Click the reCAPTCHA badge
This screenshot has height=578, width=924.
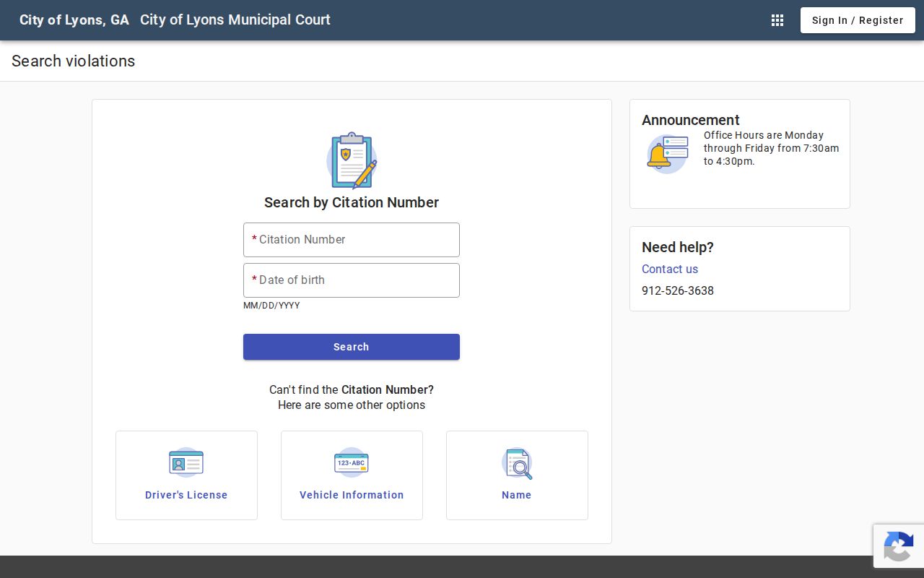pyautogui.click(x=899, y=545)
